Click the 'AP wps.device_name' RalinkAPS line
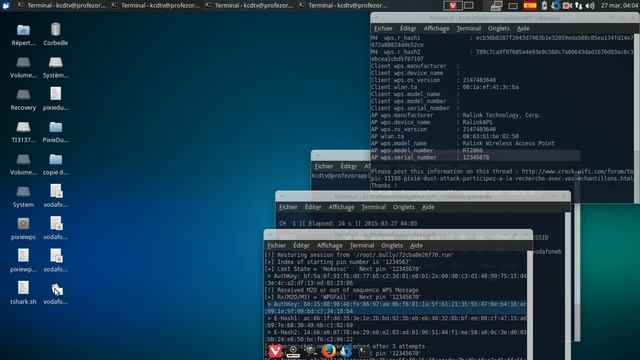640x360 pixels. [x=431, y=122]
